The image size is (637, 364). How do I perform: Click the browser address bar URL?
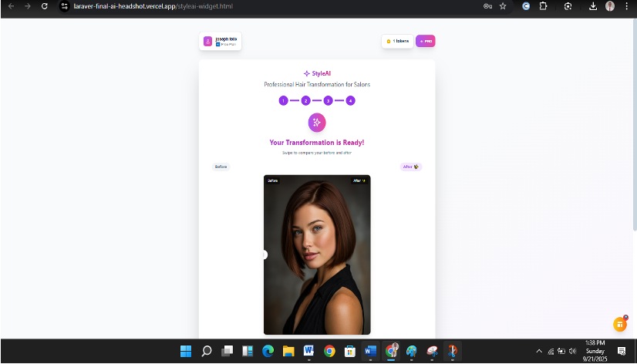click(154, 6)
